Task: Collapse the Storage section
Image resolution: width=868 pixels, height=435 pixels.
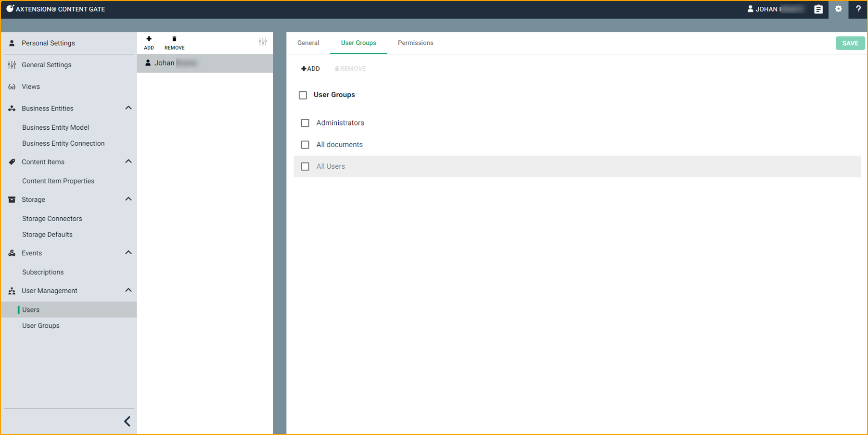Action: 128,199
